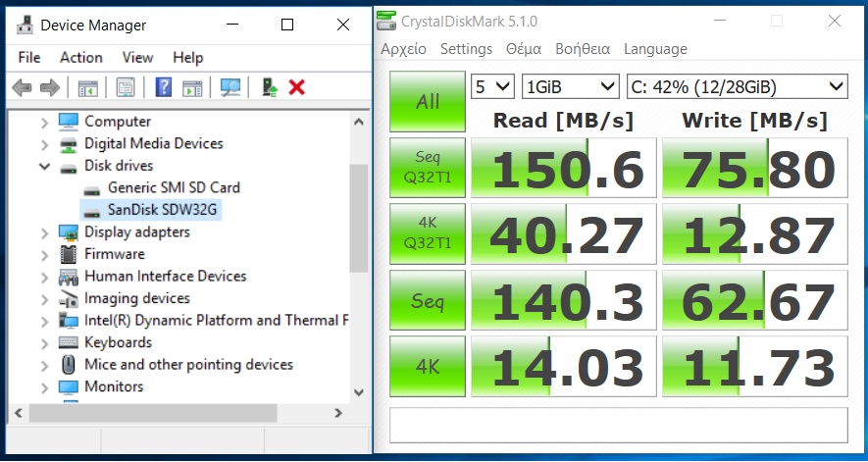The image size is (868, 462).
Task: Open the Action menu in Device Manager
Action: point(81,58)
